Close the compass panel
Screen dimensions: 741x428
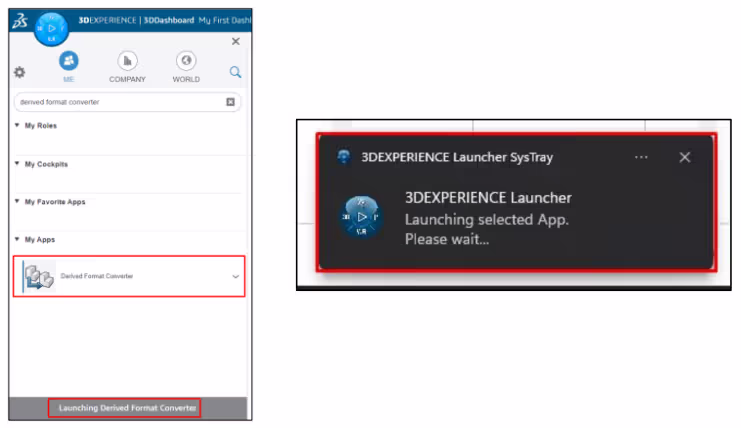pos(236,42)
